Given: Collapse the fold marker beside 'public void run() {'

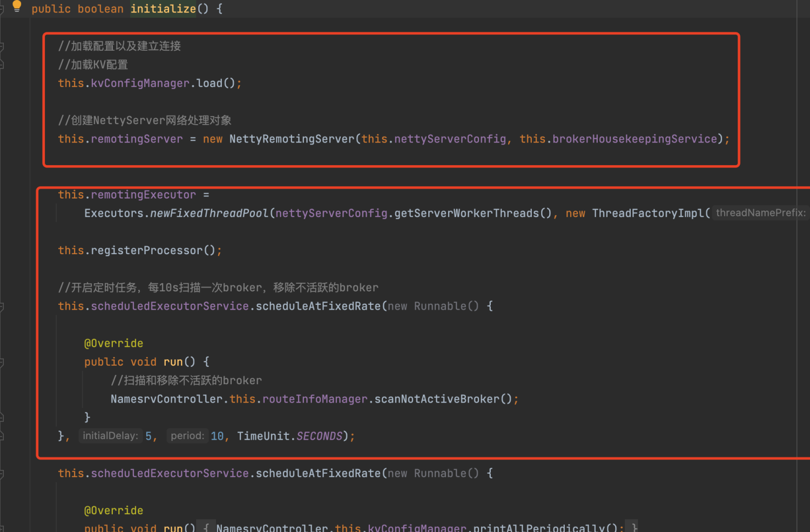Looking at the screenshot, I should 2,363.
